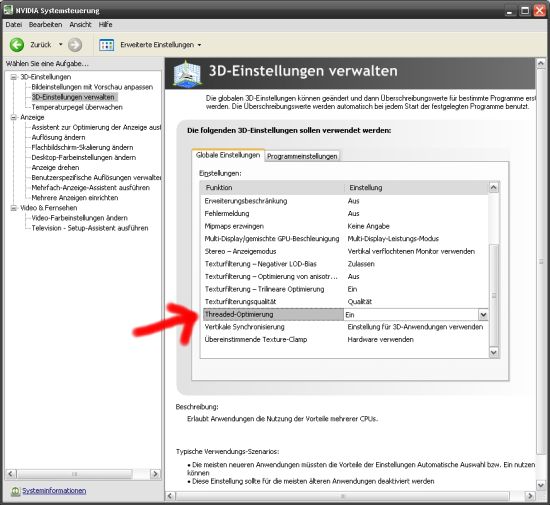550x505 pixels.
Task: Collapse the Anzeige tree node
Action: [x=13, y=117]
